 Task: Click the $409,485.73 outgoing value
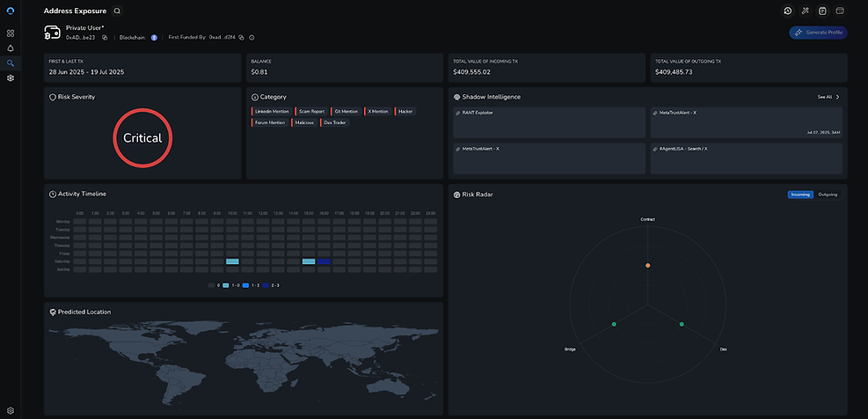point(674,72)
